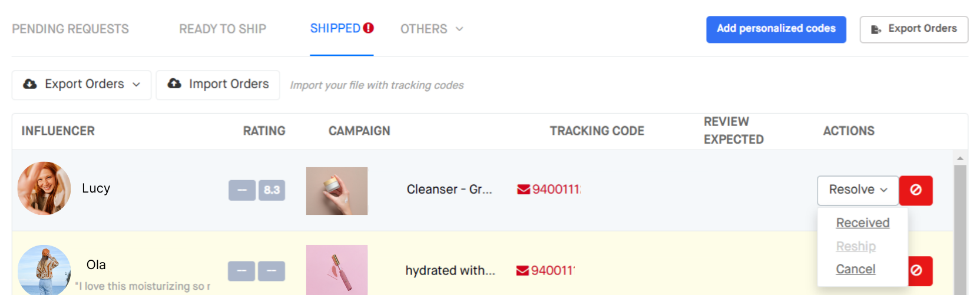The image size is (980, 295).
Task: Click the table's vertical scrollbar thumb
Action: tap(960, 230)
